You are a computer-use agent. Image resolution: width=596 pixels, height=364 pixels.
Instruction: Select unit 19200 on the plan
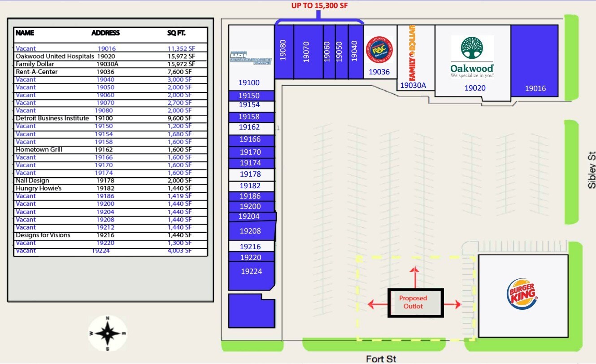click(x=251, y=207)
